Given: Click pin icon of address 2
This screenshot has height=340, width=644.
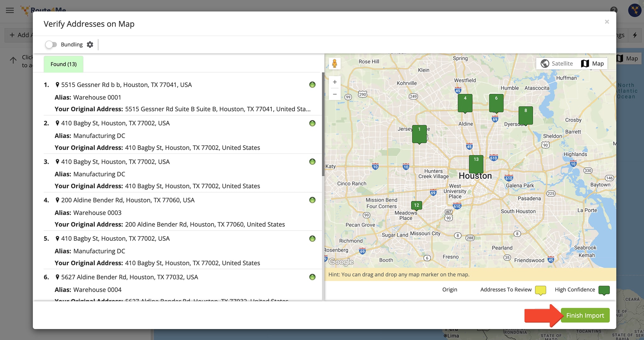Looking at the screenshot, I should (57, 123).
